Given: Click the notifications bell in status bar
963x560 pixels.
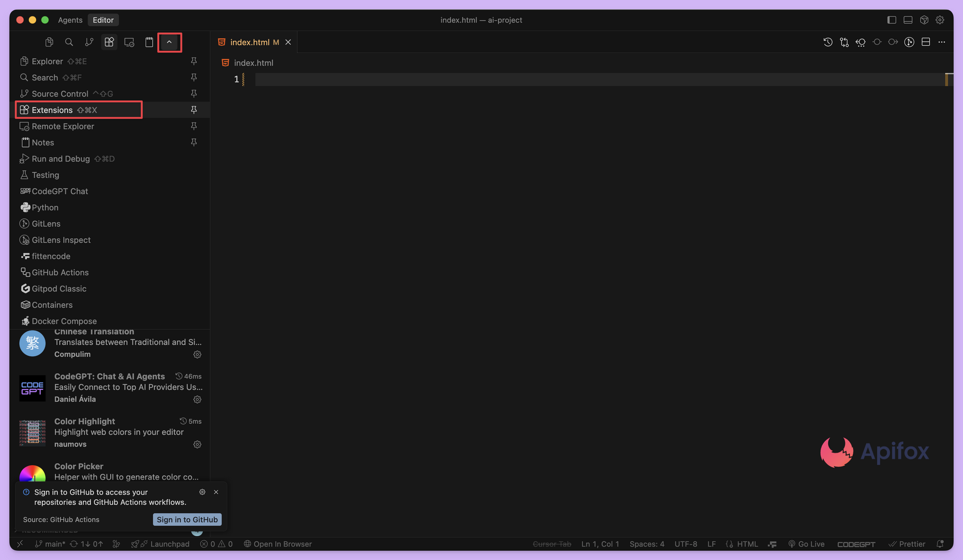Looking at the screenshot, I should coord(940,544).
